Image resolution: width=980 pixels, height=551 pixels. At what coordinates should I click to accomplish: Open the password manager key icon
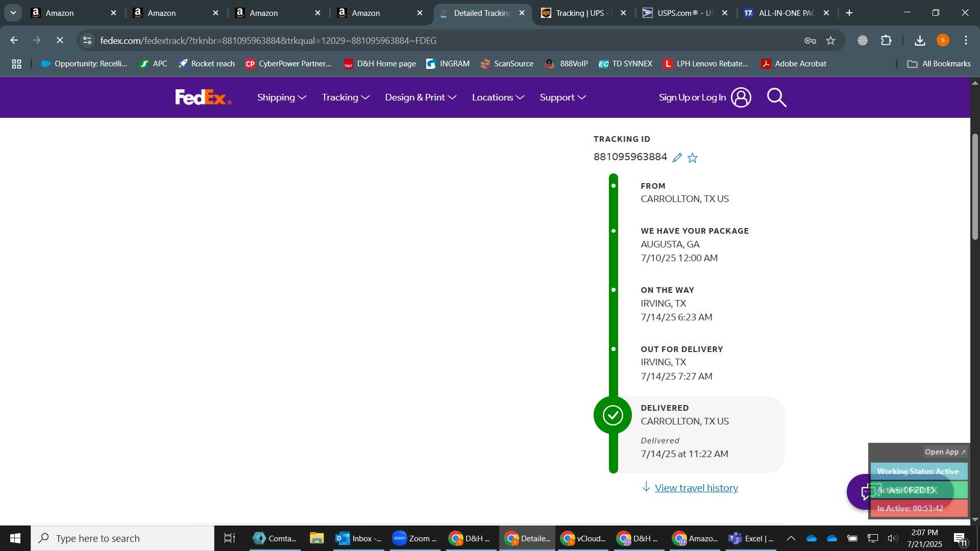(x=810, y=40)
